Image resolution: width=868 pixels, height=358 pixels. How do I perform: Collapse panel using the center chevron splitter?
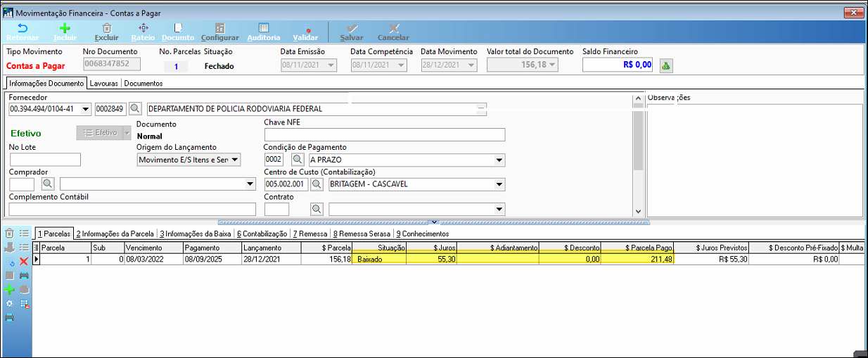(434, 222)
